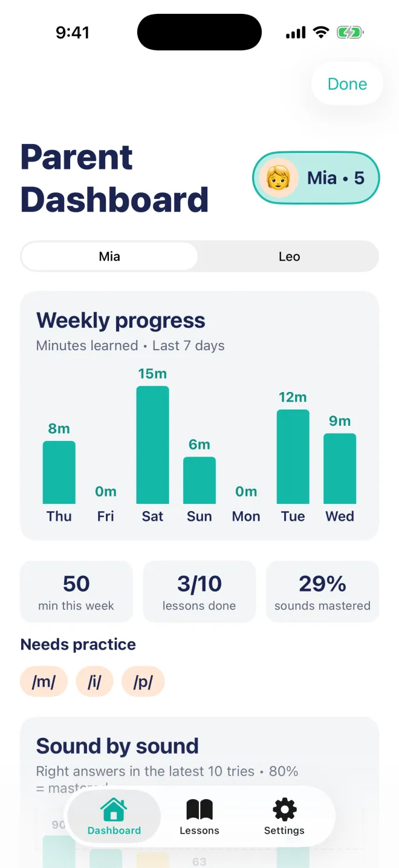Tap the Thursday 8m bar
Screen dimensions: 399x868
[59, 472]
